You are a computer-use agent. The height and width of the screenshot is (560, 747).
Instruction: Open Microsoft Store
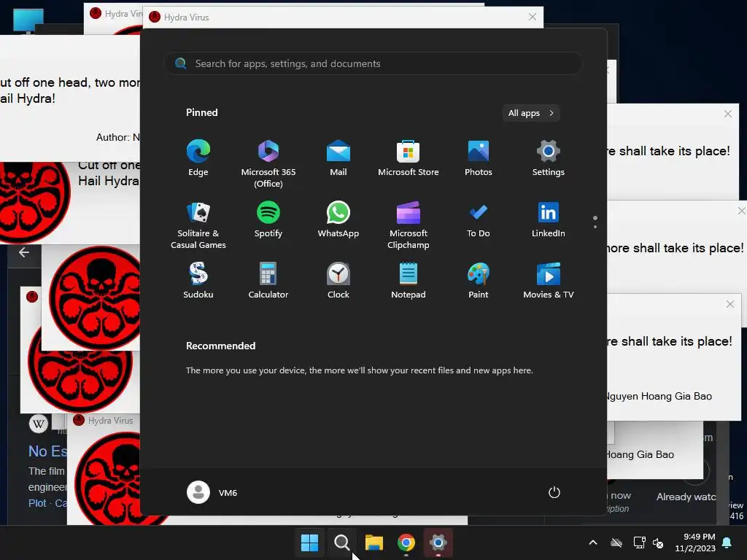click(x=409, y=158)
